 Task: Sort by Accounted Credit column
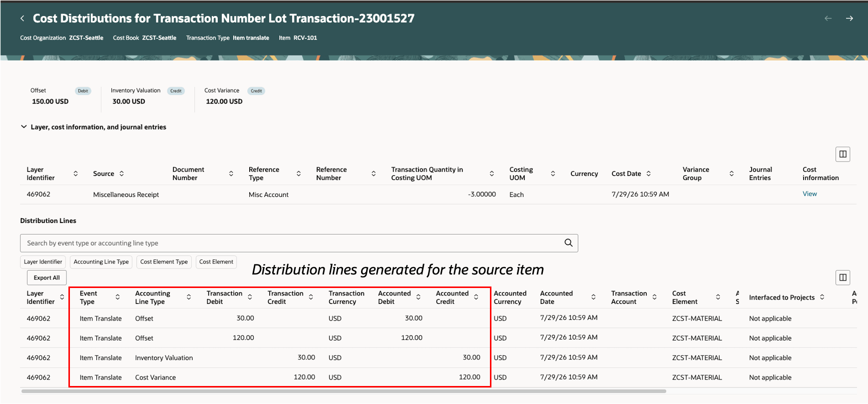[476, 297]
